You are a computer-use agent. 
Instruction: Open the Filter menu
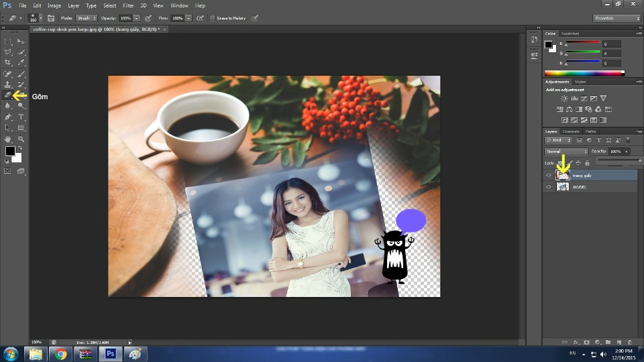pos(128,6)
